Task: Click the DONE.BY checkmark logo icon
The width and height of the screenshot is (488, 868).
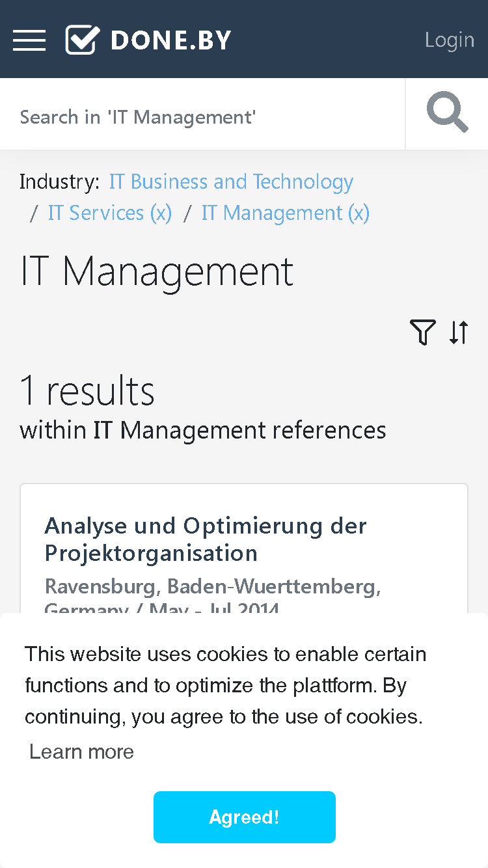Action: (83, 40)
